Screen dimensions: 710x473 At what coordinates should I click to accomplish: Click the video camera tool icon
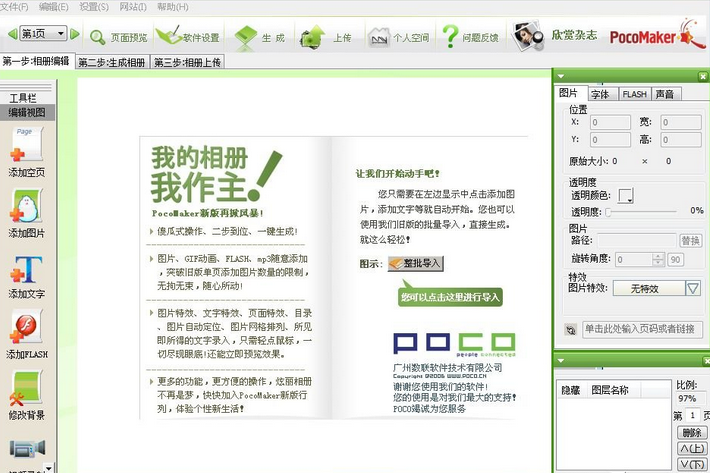tap(27, 449)
